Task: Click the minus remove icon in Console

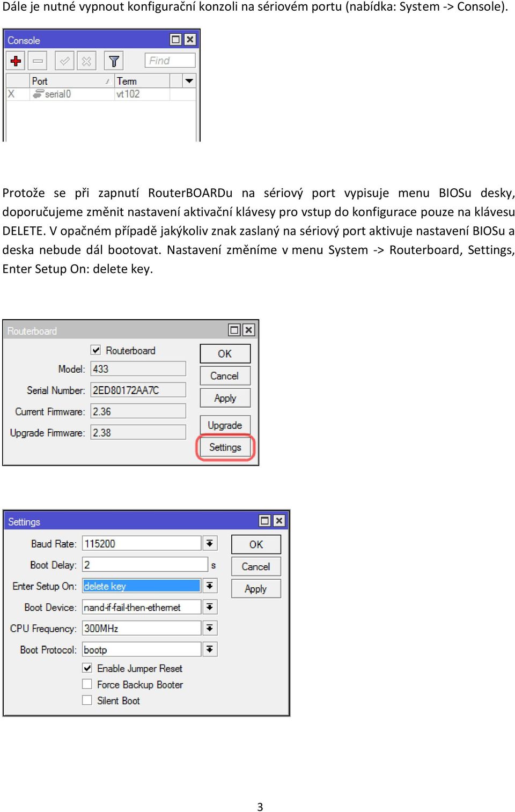Action: (x=38, y=61)
